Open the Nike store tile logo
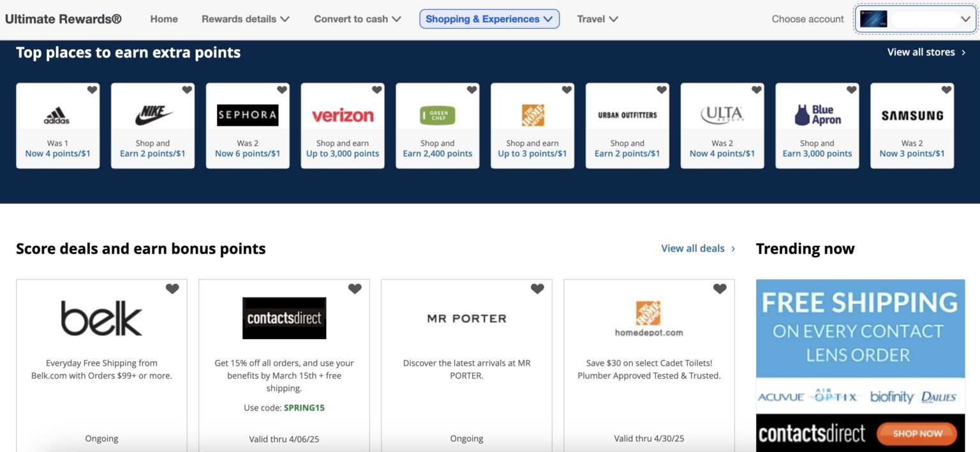This screenshot has height=452, width=980. (x=153, y=116)
